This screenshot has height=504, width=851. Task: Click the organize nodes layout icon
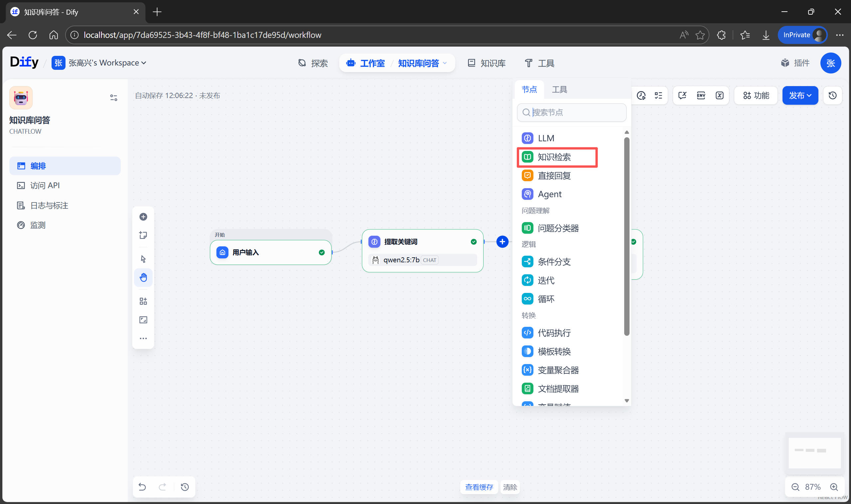click(143, 301)
